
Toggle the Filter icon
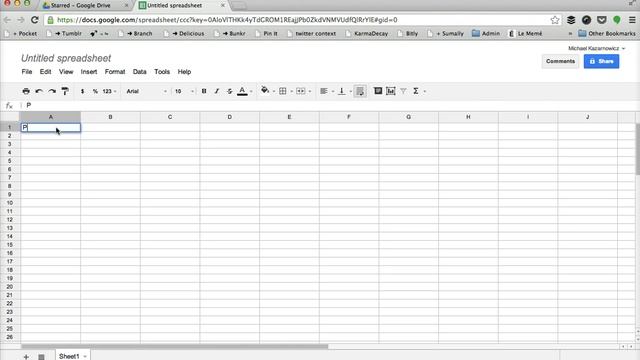(403, 91)
